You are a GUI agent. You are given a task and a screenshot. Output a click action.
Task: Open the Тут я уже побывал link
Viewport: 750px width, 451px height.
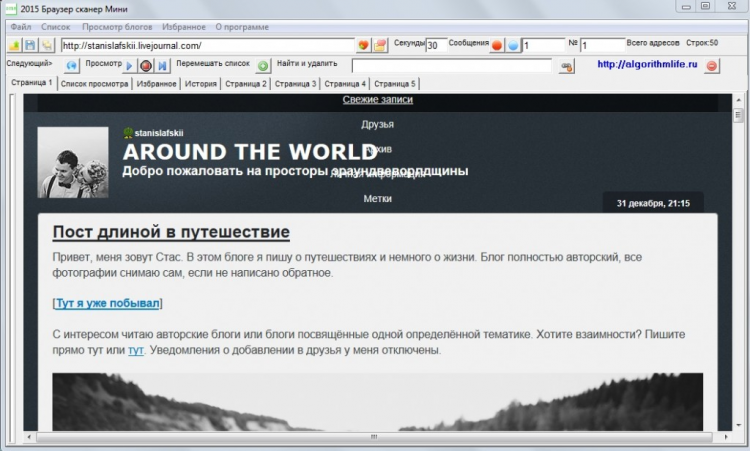[x=108, y=303]
